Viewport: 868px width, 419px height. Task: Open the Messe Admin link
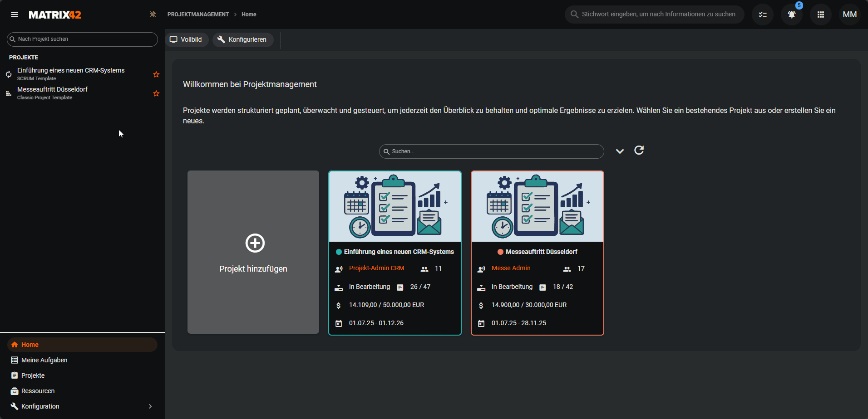(x=511, y=268)
